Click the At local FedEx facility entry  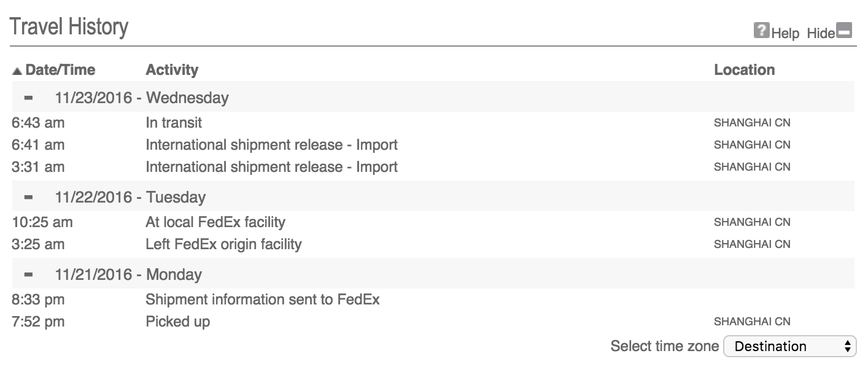tap(215, 222)
